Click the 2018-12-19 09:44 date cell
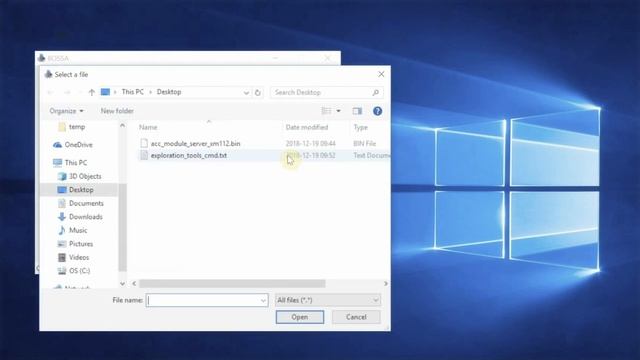Viewport: 640px width, 360px height. point(310,144)
